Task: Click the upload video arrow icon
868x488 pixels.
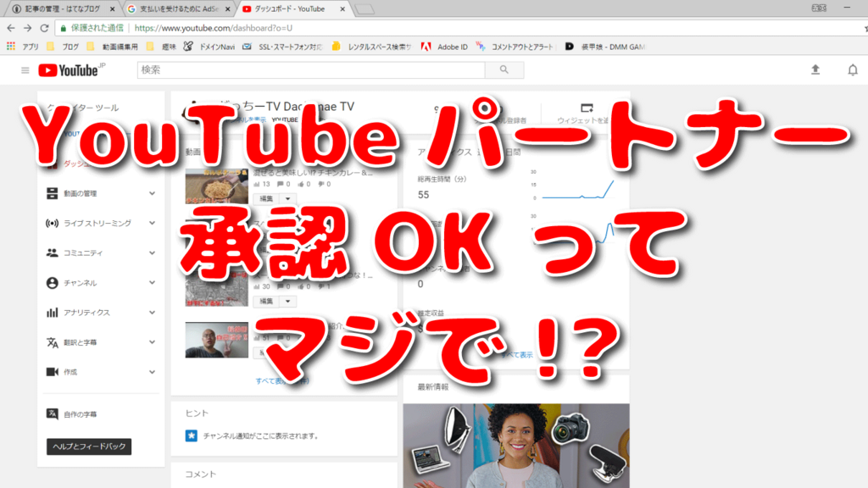Action: (815, 69)
